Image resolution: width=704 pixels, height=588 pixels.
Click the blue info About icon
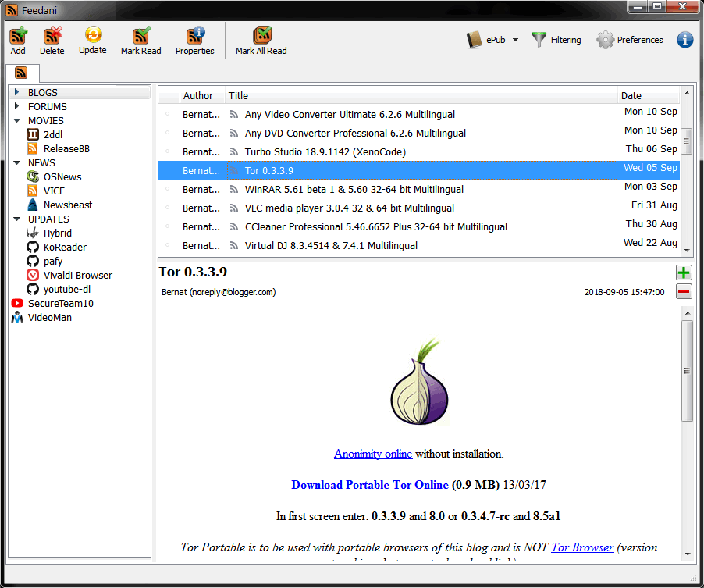point(684,40)
